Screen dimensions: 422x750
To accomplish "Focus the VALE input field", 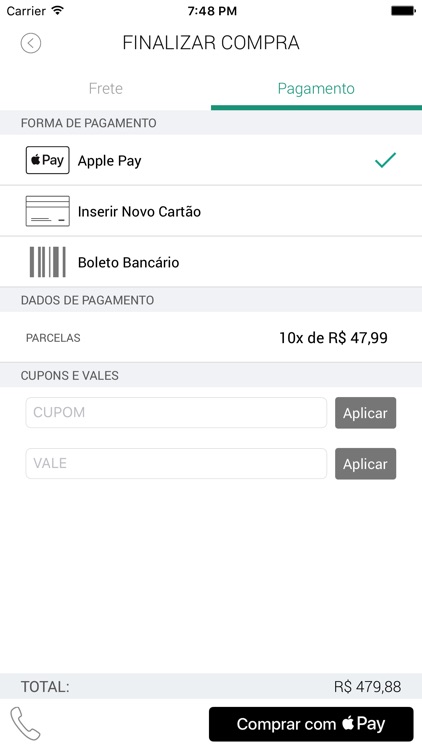I will pos(176,463).
